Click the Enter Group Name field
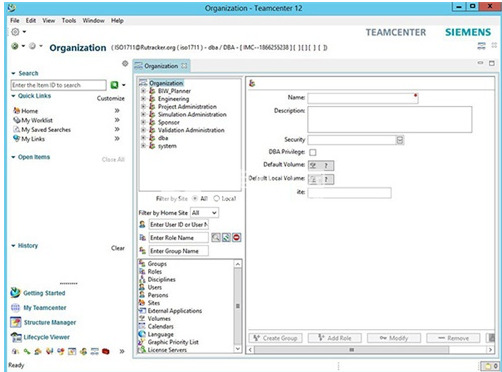This screenshot has height=372, width=502. click(179, 251)
